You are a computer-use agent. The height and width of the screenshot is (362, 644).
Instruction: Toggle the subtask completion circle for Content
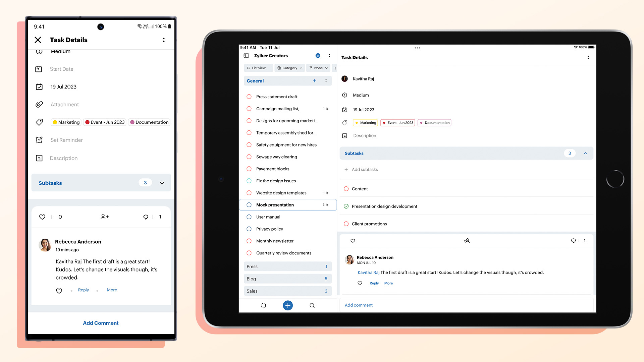pyautogui.click(x=346, y=189)
